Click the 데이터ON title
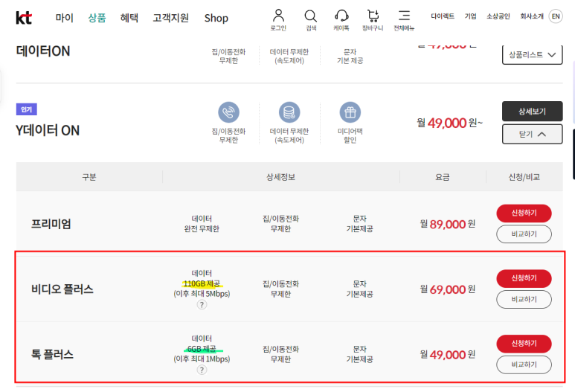 [x=43, y=51]
